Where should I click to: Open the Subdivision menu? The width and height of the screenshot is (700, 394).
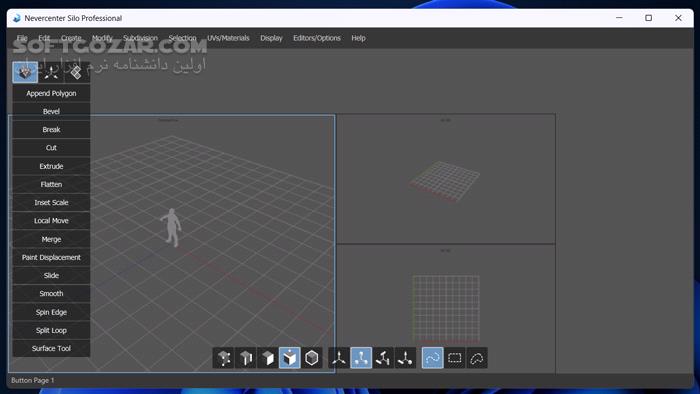click(x=140, y=38)
